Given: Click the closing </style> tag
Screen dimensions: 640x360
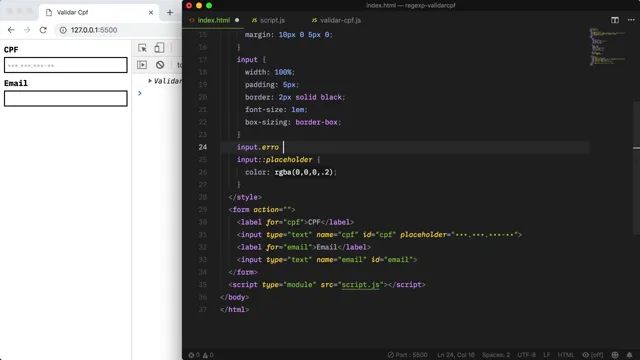Looking at the screenshot, I should tap(245, 197).
